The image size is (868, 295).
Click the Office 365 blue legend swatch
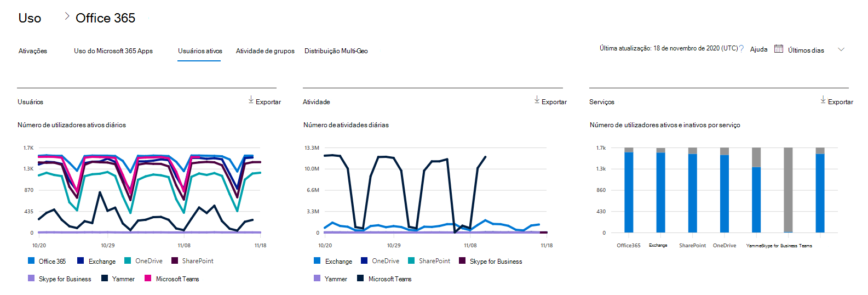click(31, 260)
